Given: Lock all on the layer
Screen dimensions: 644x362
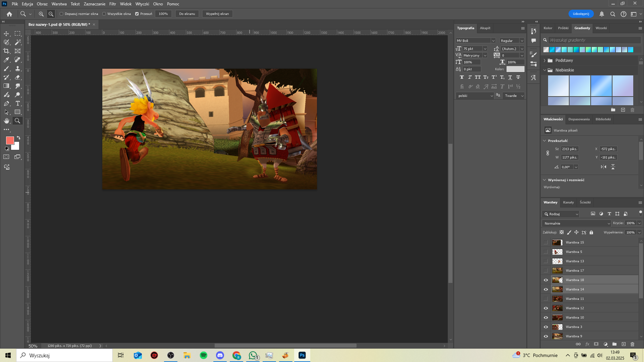Looking at the screenshot, I should tap(591, 232).
